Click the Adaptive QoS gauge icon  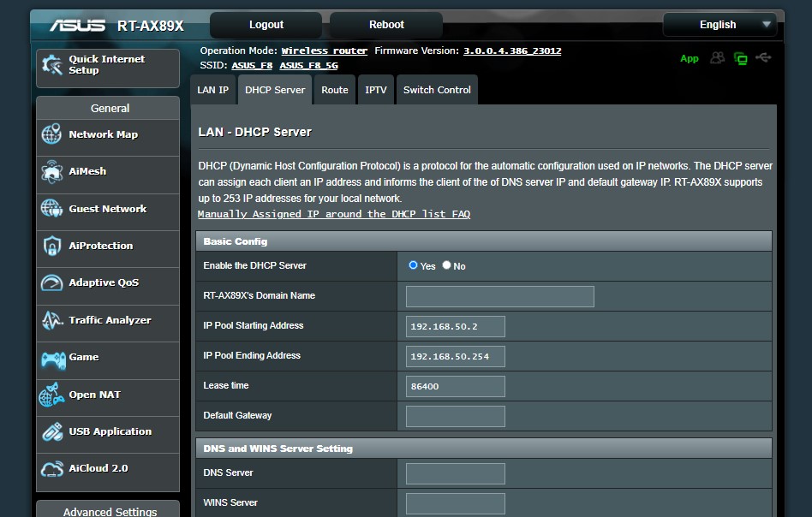pyautogui.click(x=51, y=282)
